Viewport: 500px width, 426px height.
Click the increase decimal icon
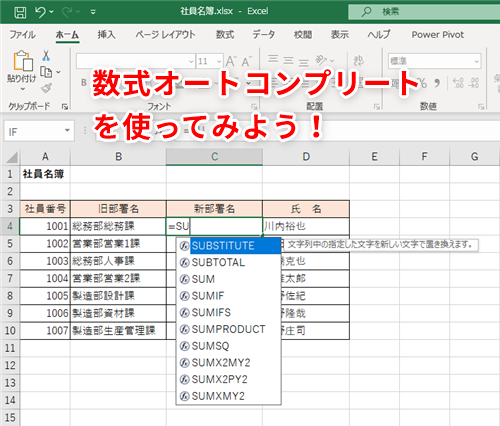(x=458, y=83)
